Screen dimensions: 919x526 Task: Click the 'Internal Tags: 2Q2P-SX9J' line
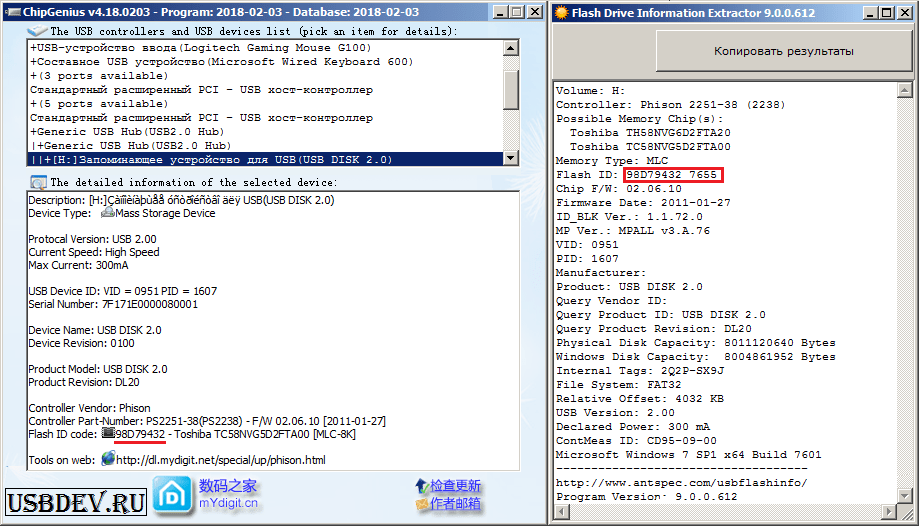click(640, 371)
